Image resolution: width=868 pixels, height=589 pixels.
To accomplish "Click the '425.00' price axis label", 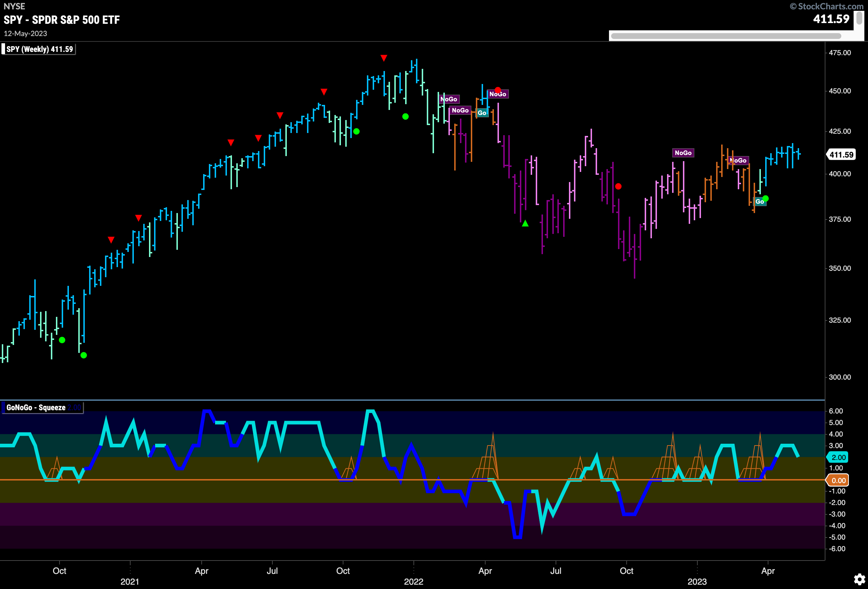I will tap(839, 131).
